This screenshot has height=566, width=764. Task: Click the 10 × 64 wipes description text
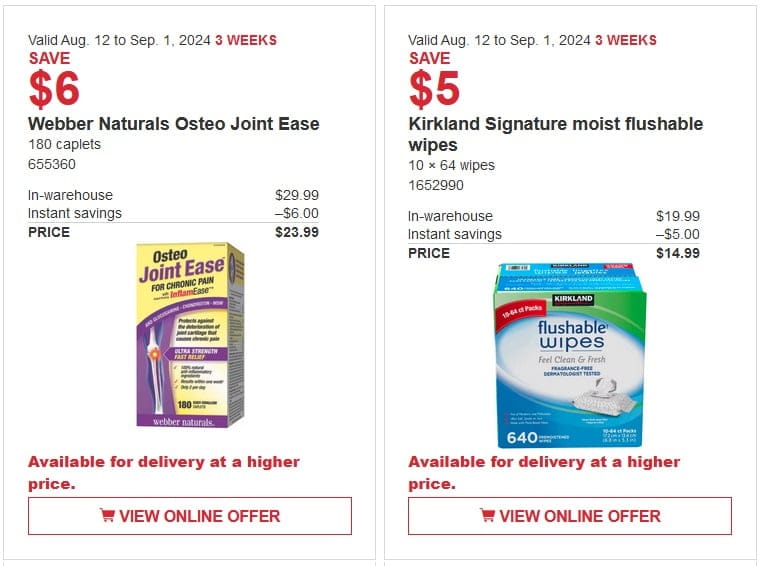point(451,165)
